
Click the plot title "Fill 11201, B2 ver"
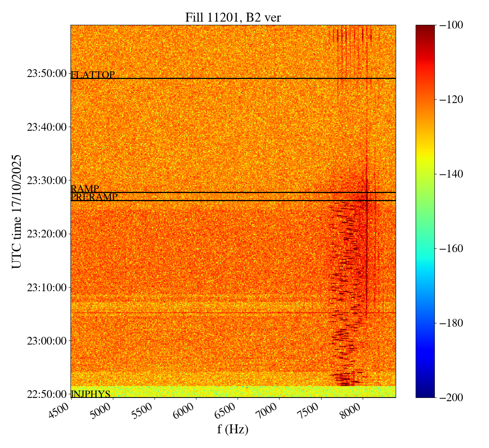tap(233, 17)
